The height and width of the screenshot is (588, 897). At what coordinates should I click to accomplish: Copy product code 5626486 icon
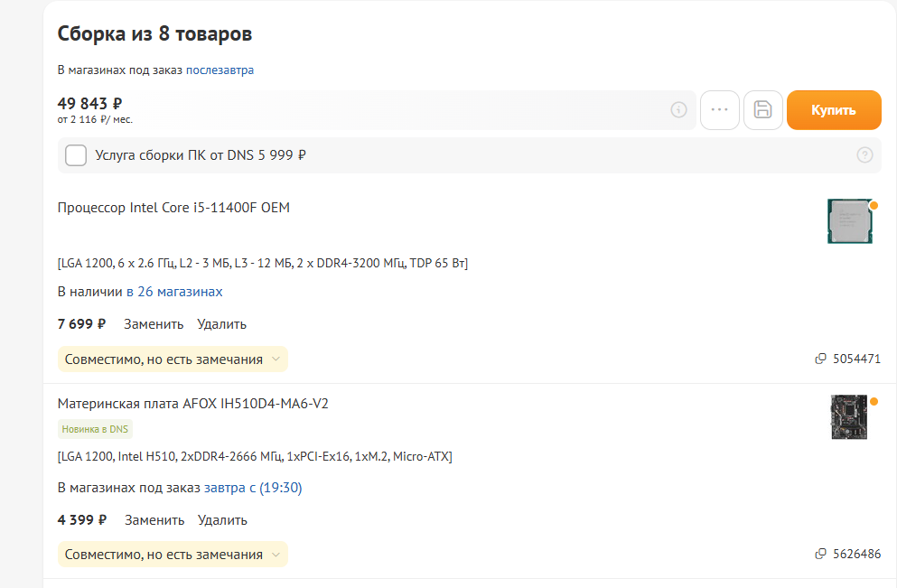pyautogui.click(x=820, y=555)
